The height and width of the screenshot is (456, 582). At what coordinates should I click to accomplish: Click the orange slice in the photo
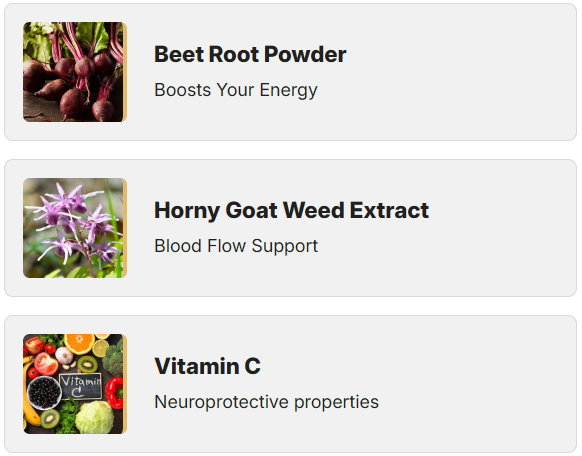coord(79,344)
